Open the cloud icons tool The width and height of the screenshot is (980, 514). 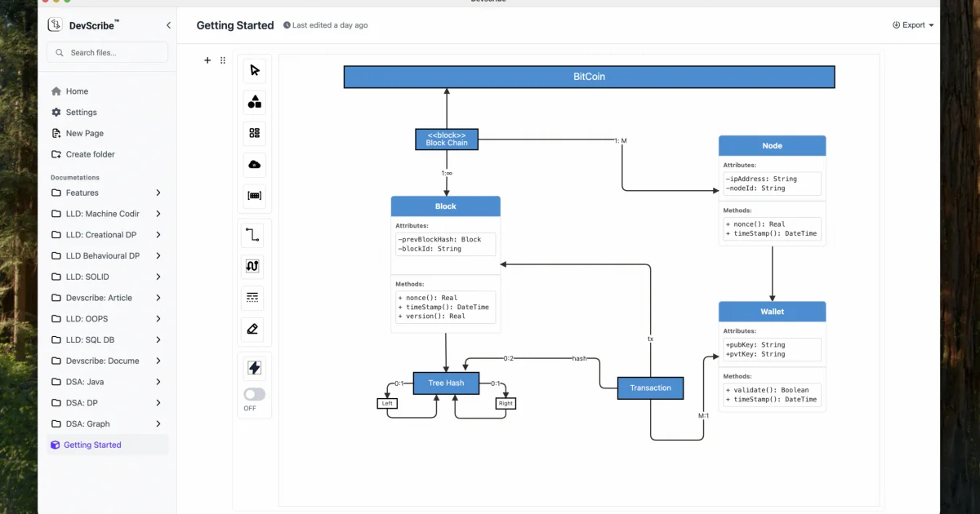tap(254, 165)
